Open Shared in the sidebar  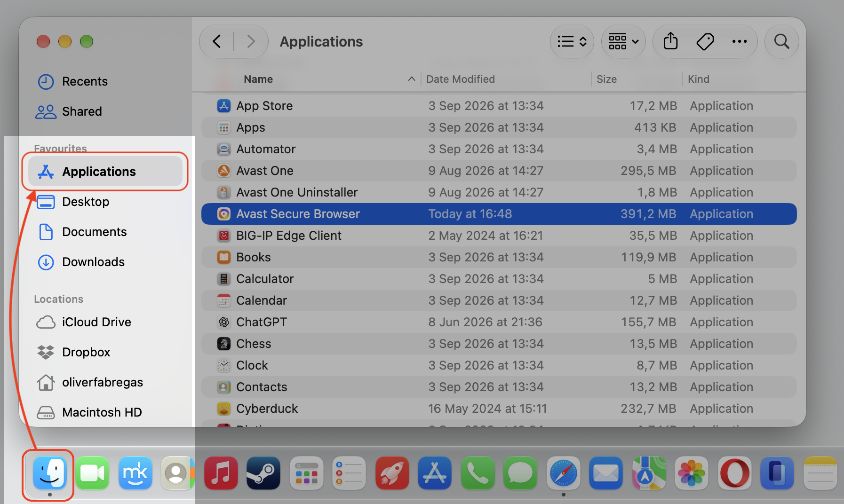(x=106, y=111)
